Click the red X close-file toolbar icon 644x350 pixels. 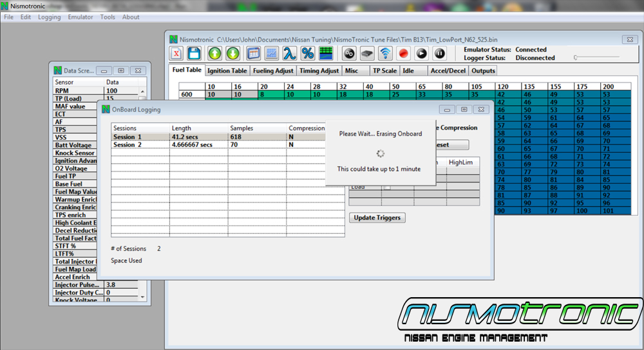(x=178, y=53)
